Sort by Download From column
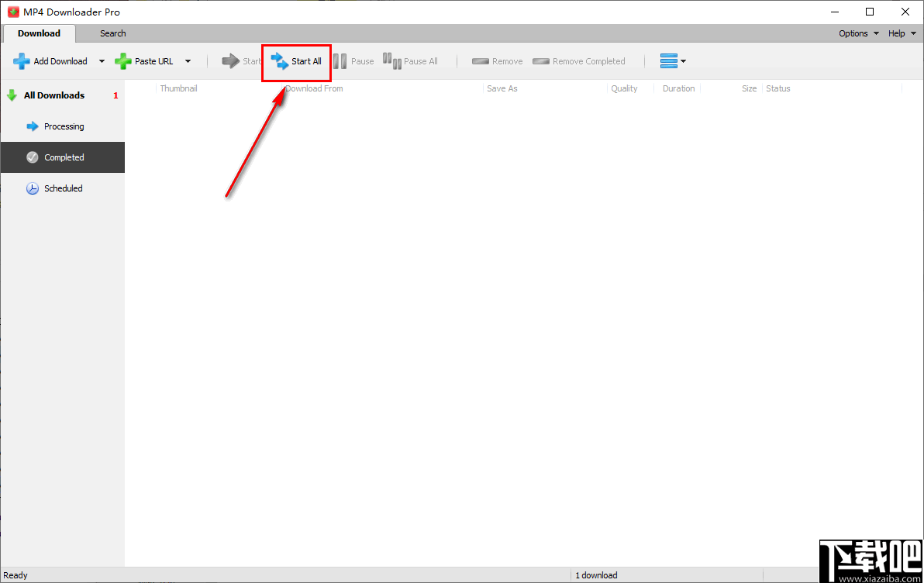 coord(314,88)
